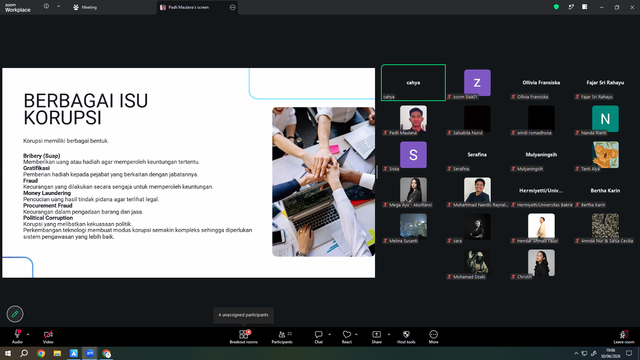Click the Procurement Fraud heading on slide

tap(47, 206)
